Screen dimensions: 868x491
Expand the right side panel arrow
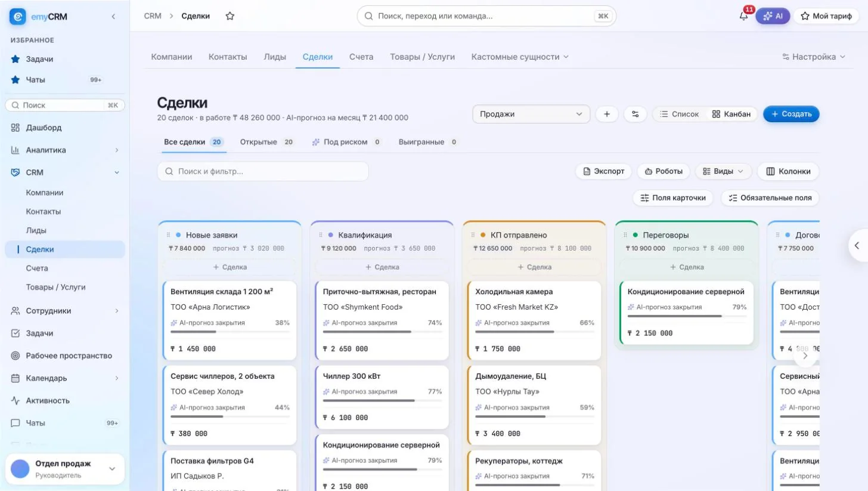(x=857, y=245)
